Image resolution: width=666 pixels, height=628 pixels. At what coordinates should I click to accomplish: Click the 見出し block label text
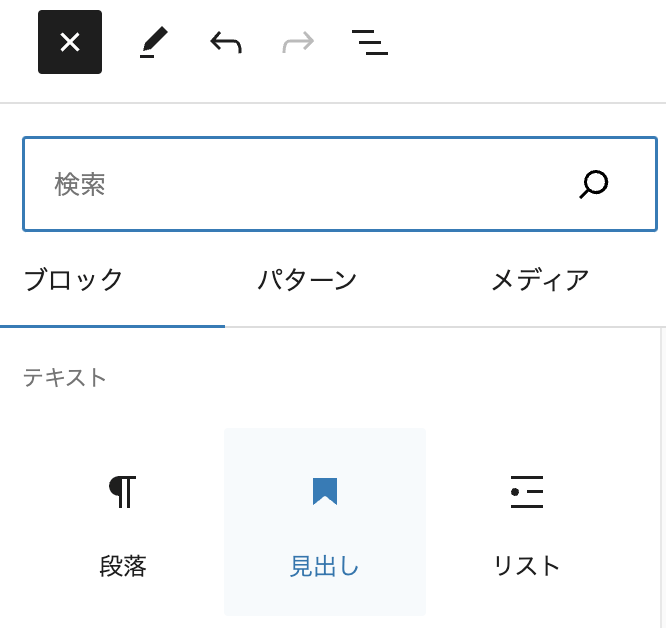click(x=325, y=566)
